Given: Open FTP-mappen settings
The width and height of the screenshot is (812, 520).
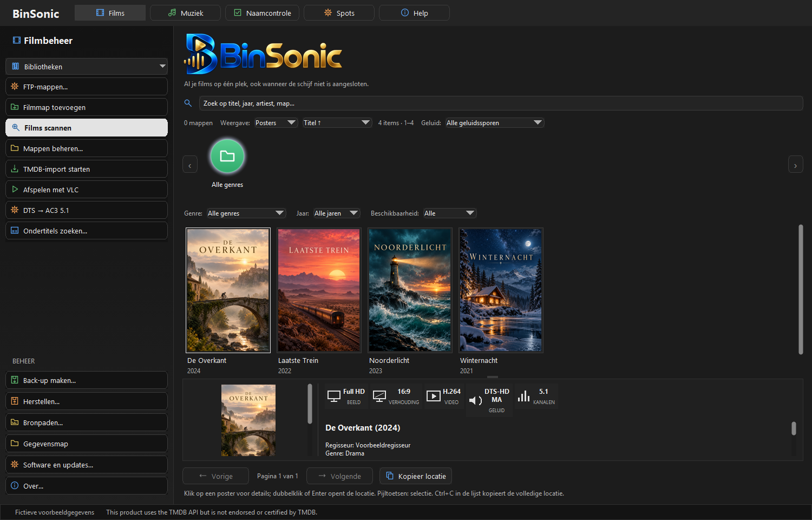Looking at the screenshot, I should point(87,87).
